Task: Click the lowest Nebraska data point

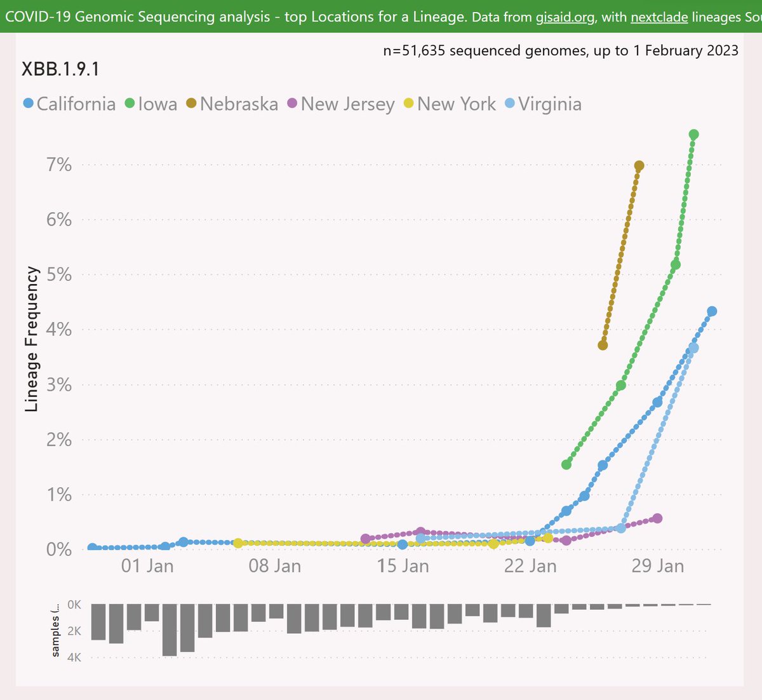Action: (x=603, y=345)
